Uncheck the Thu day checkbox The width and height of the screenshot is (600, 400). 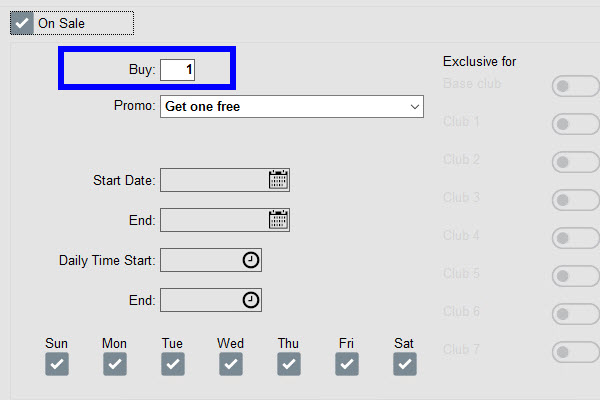[x=289, y=365]
